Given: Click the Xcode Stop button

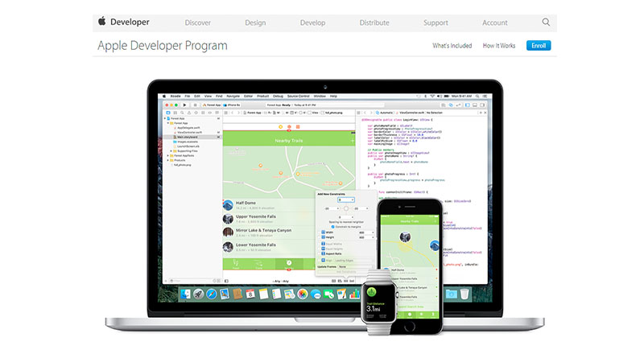Looking at the screenshot, I should coord(195,105).
